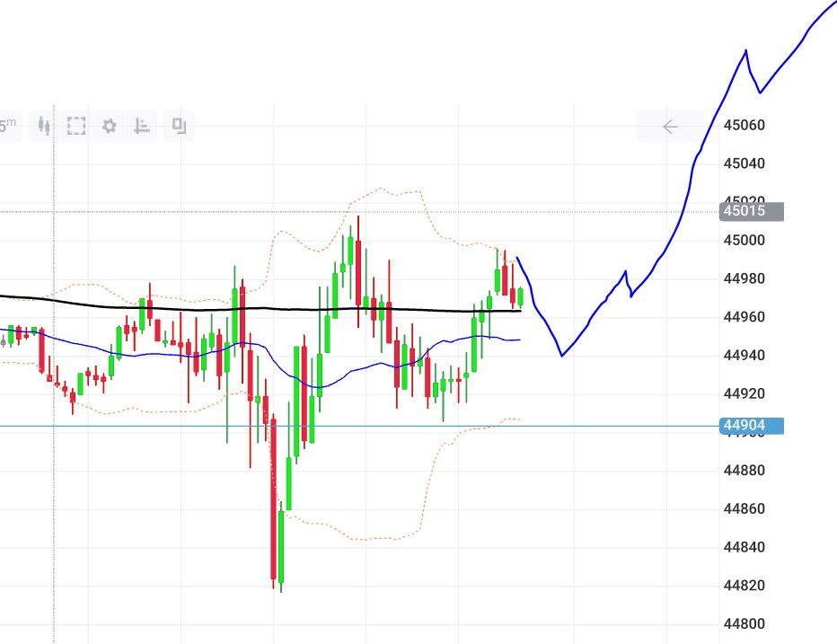The image size is (837, 644).
Task: Click the overlapping squares layout icon
Action: click(180, 127)
